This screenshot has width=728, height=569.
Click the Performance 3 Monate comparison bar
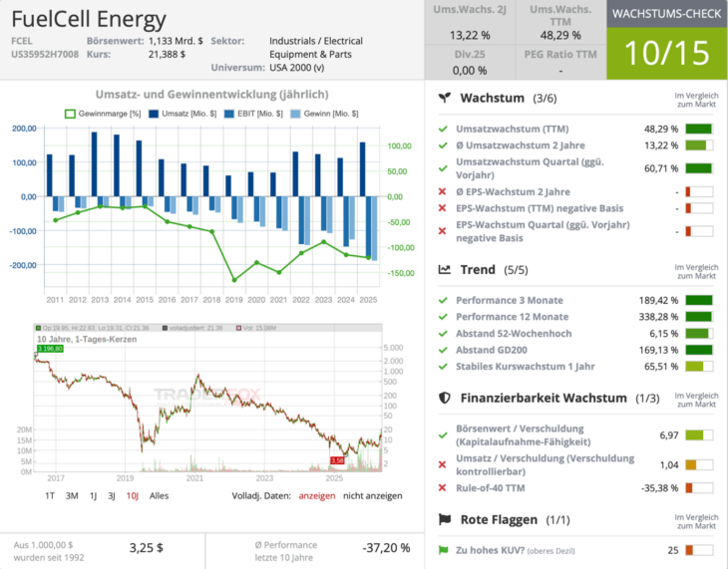699,300
